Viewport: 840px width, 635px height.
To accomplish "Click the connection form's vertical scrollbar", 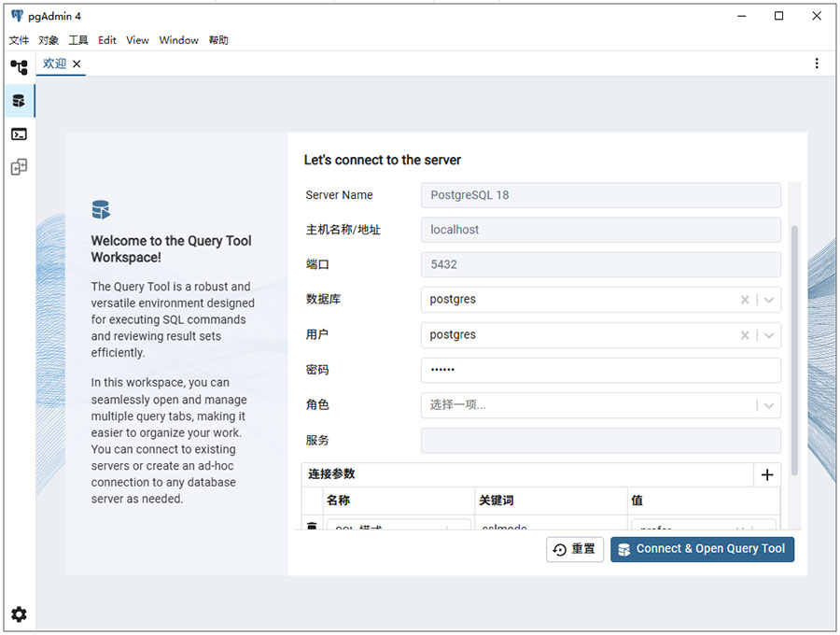I will 794,350.
